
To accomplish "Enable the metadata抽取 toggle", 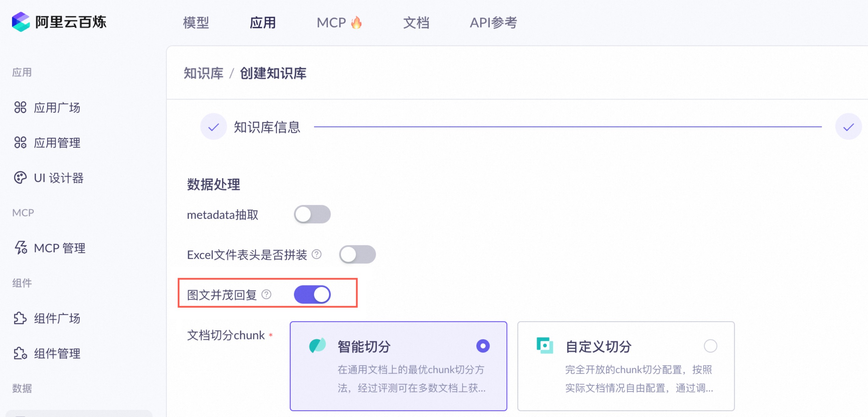I will tap(312, 214).
